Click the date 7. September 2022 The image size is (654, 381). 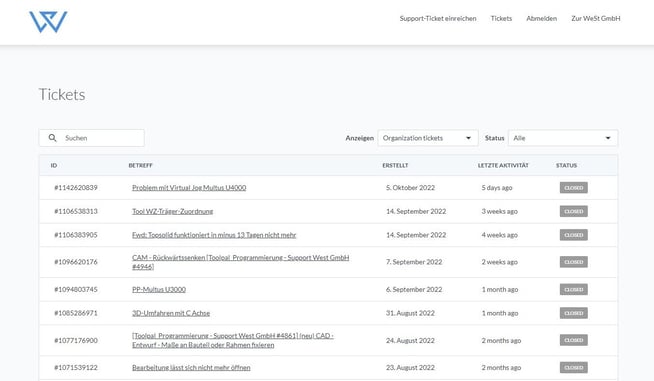click(x=414, y=262)
